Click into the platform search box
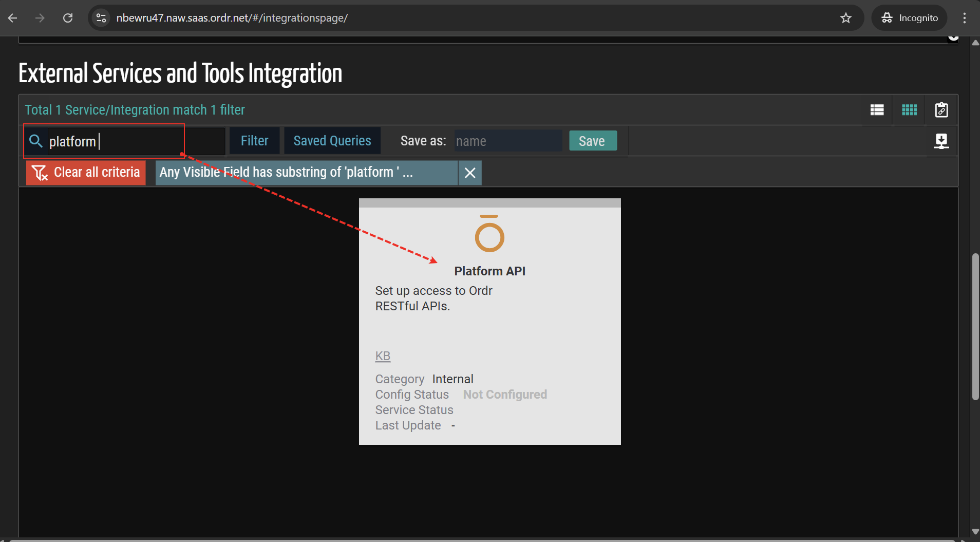 coord(136,141)
